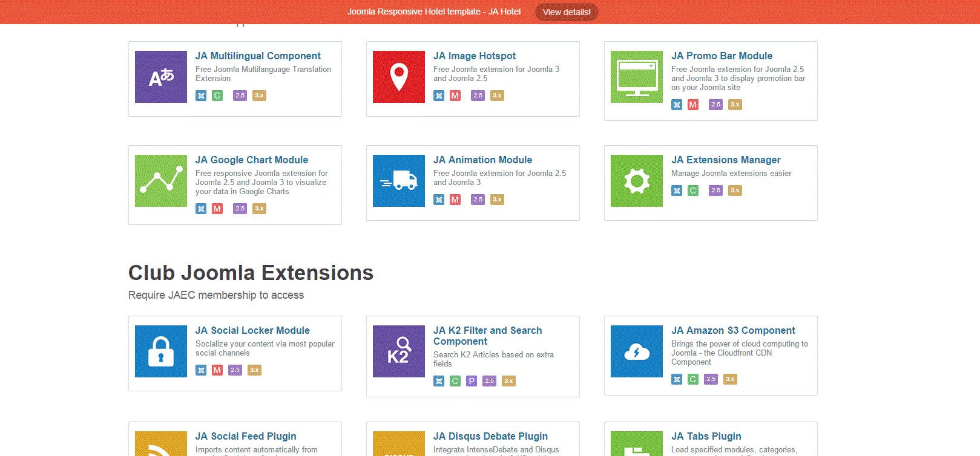Image resolution: width=980 pixels, height=456 pixels.
Task: Open the JA K2 Filter and Search Component link
Action: point(487,336)
